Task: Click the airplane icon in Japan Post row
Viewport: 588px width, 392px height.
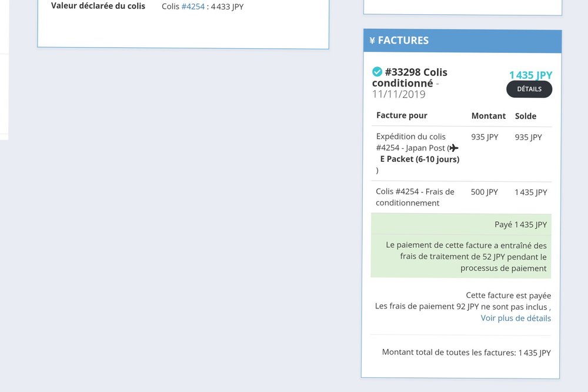Action: (454, 148)
